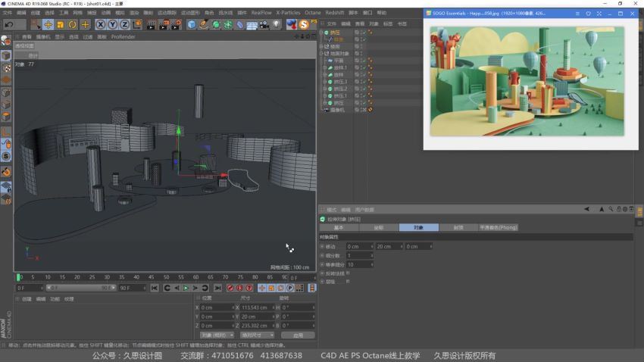Image resolution: width=644 pixels, height=362 pixels.
Task: Click the Undo arrow icon
Action: [9, 25]
